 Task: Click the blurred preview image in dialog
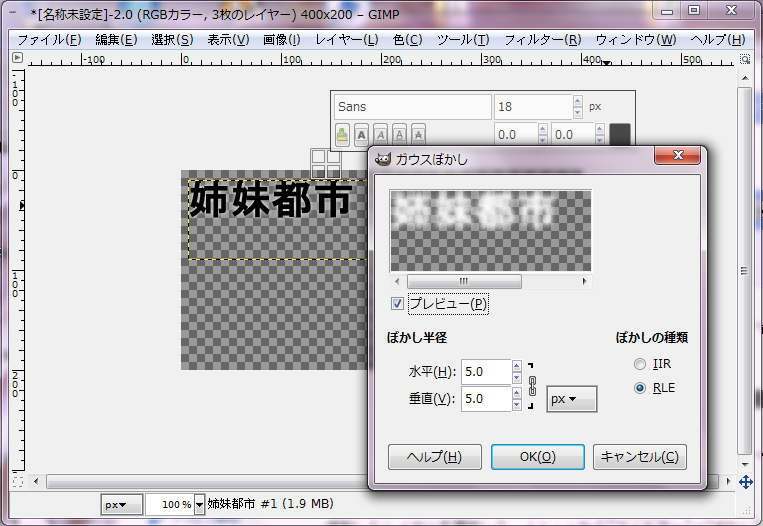(491, 231)
